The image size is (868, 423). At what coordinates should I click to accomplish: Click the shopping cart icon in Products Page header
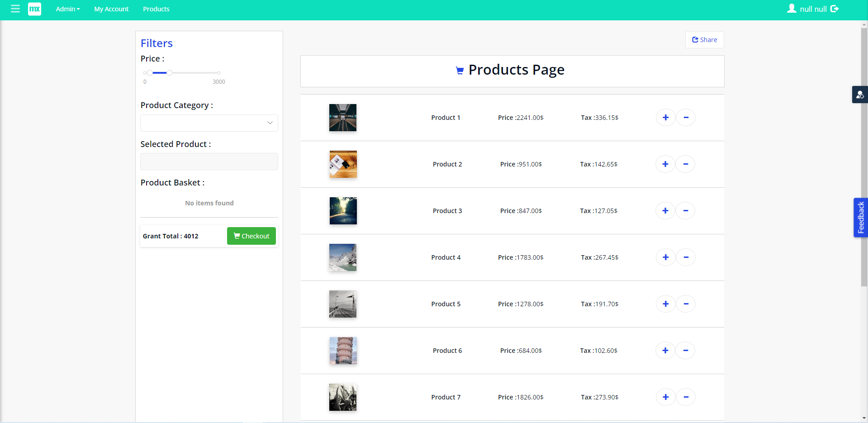(x=459, y=70)
